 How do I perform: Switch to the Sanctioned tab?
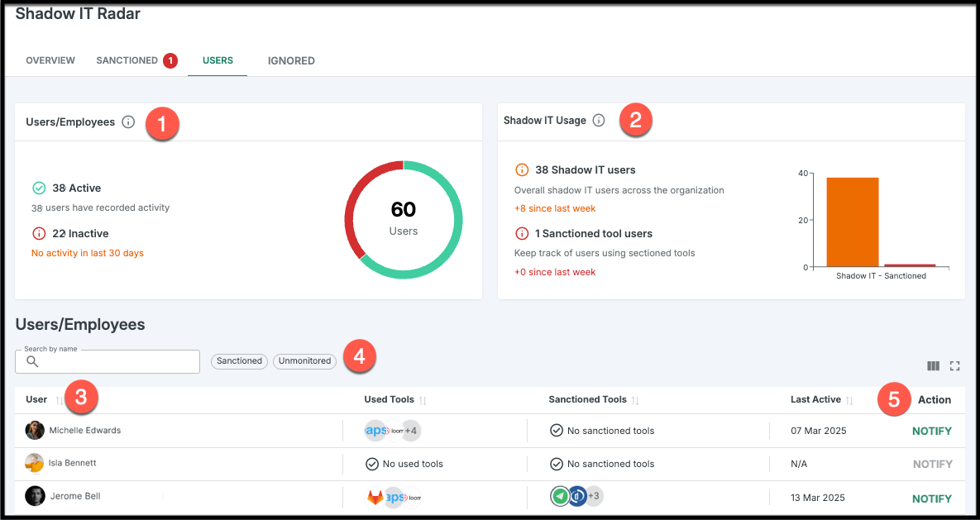point(127,60)
